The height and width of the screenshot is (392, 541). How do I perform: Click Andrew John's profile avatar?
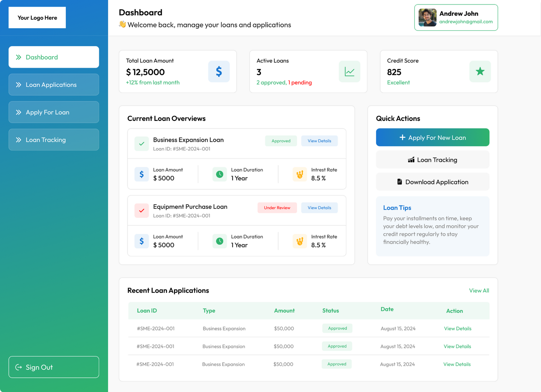(x=427, y=18)
